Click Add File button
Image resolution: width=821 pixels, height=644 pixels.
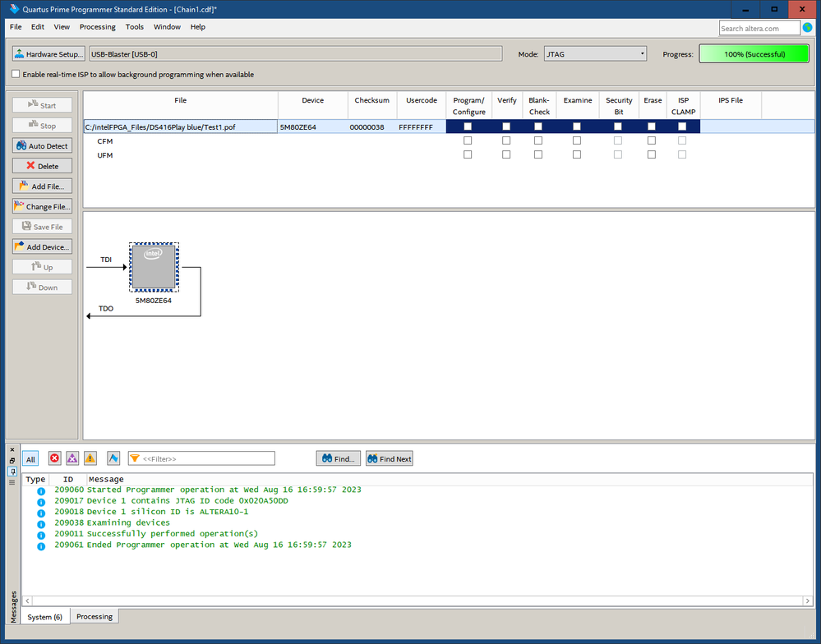(43, 186)
